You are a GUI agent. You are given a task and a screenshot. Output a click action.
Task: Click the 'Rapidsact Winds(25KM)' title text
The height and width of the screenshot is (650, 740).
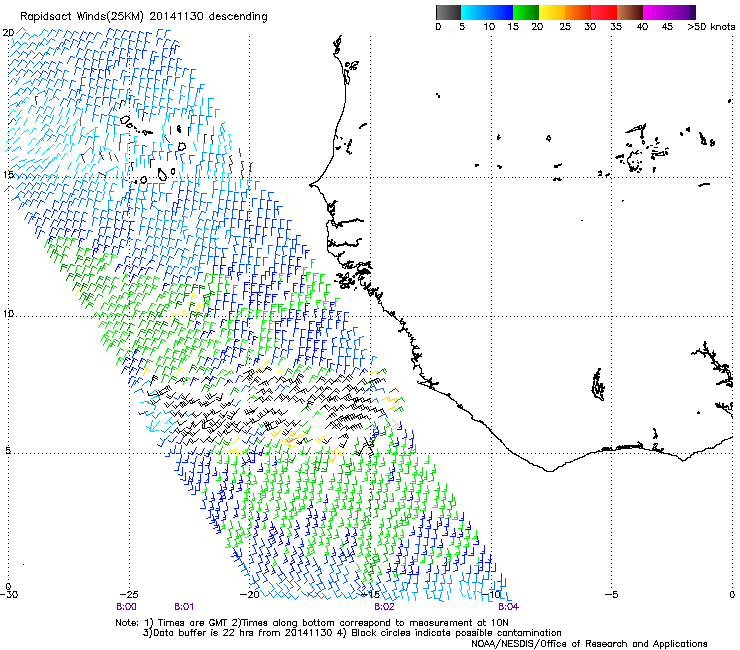(x=82, y=17)
